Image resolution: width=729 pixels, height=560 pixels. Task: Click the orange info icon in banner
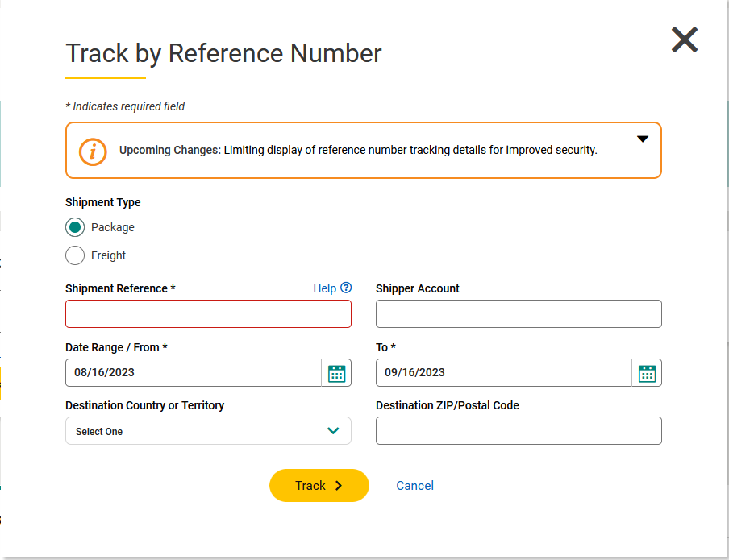point(93,151)
